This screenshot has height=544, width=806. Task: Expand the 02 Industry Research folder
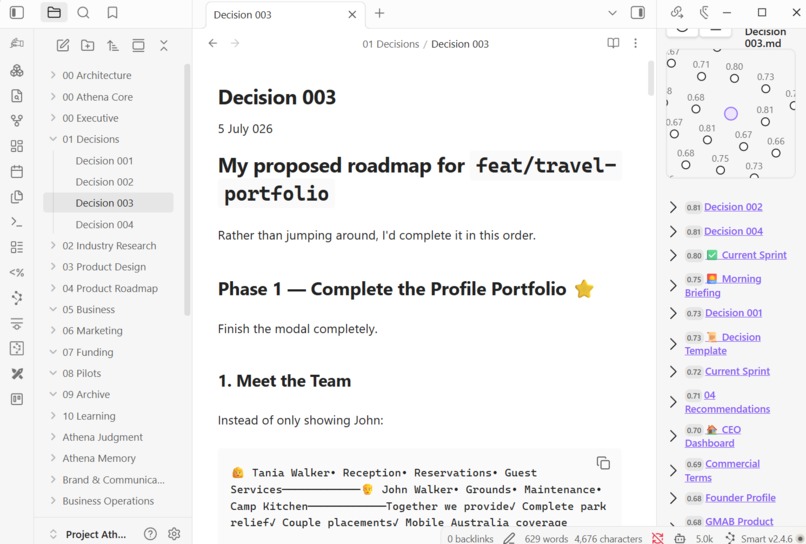[x=53, y=245]
